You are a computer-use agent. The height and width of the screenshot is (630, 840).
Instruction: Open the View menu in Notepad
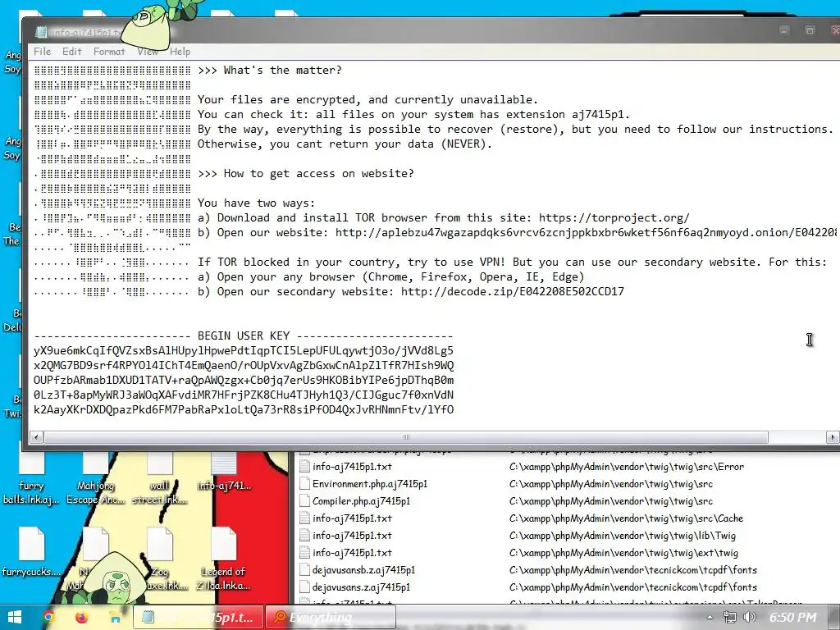coord(148,52)
